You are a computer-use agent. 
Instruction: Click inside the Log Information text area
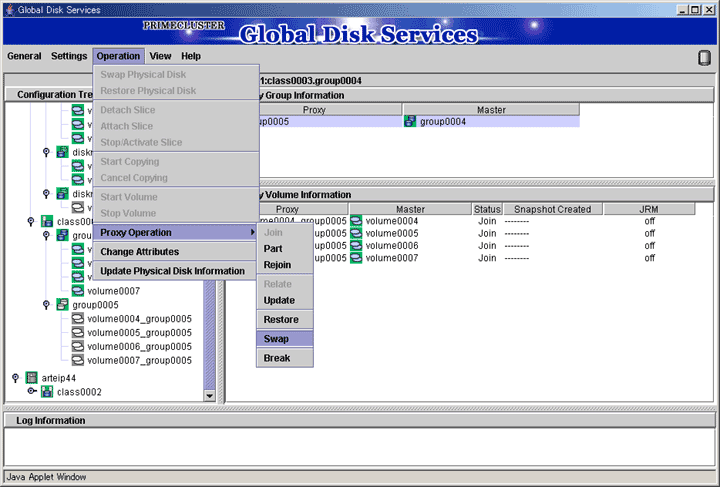click(x=360, y=447)
